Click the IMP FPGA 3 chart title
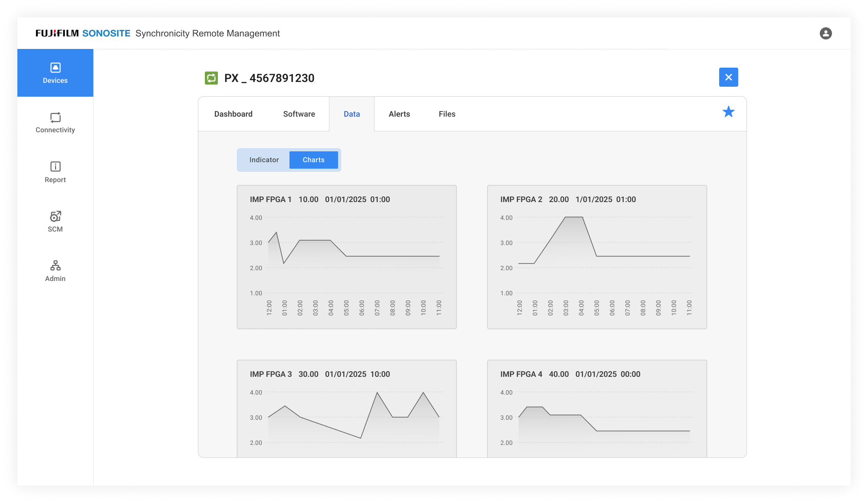Screen dimensions: 868x503 click(x=271, y=374)
